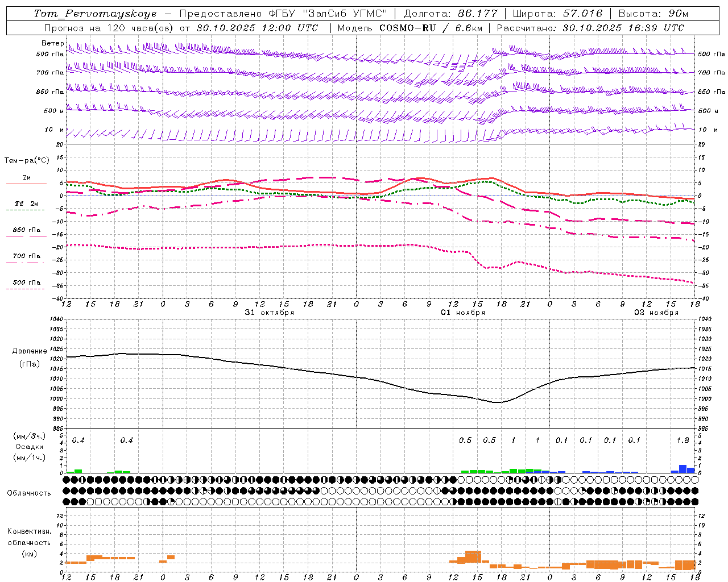Select the provider text ФГБУ "ЗапСиб УГМС"
Viewport: 728px width, 582px height.
(328, 14)
